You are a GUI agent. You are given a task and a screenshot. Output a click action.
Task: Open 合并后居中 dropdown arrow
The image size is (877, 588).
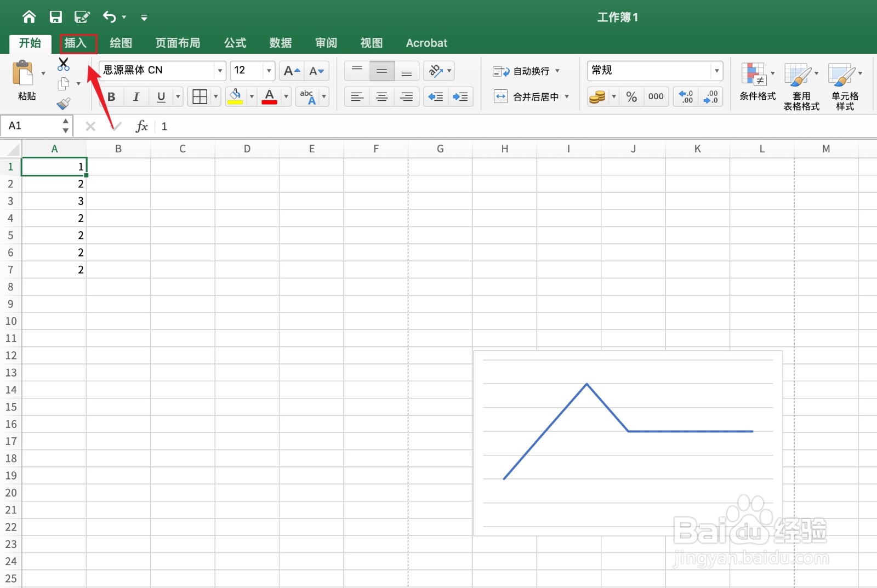pos(567,97)
